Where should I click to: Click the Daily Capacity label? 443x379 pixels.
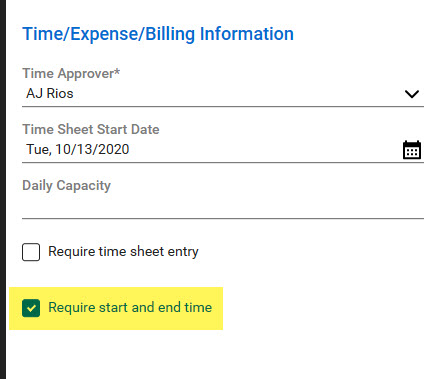click(x=66, y=186)
